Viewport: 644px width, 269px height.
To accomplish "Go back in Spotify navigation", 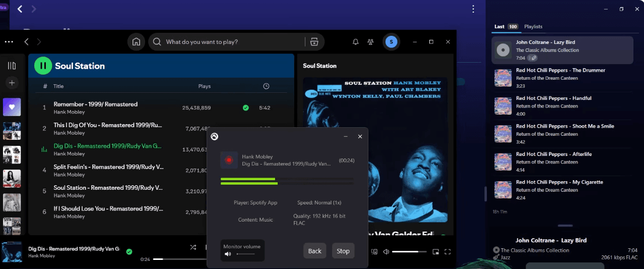I will point(26,42).
